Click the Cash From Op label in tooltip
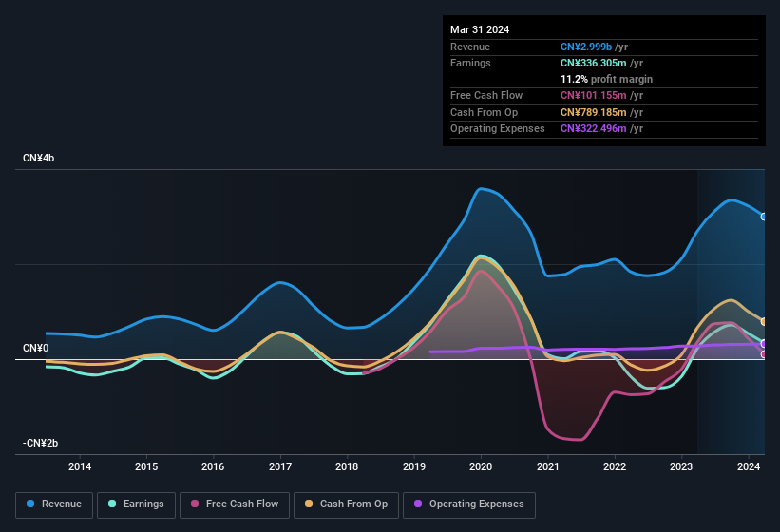The image size is (780, 532). [484, 112]
